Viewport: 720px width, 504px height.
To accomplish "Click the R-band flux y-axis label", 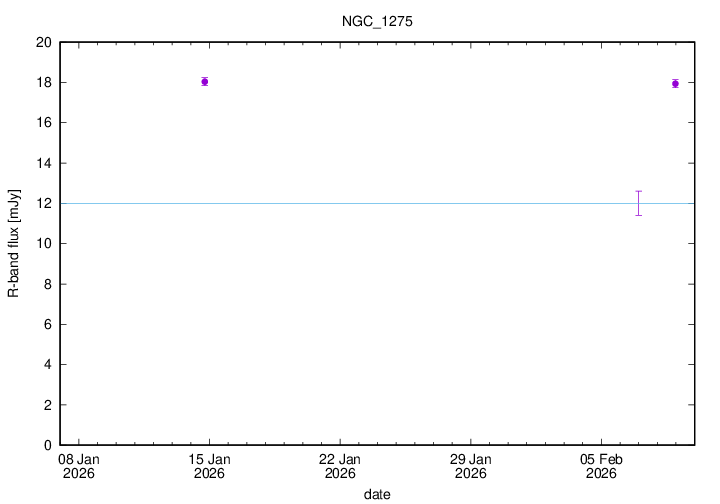I will (14, 244).
